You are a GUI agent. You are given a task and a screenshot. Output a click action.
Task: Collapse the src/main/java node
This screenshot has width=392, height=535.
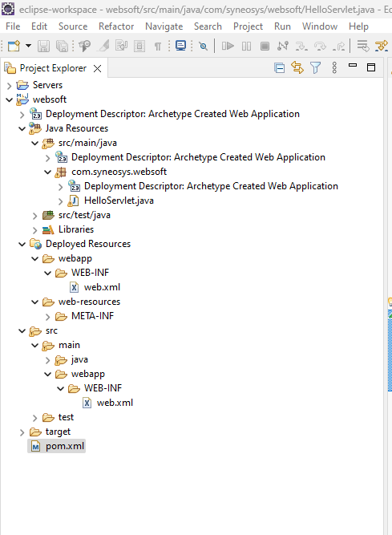pos(34,143)
